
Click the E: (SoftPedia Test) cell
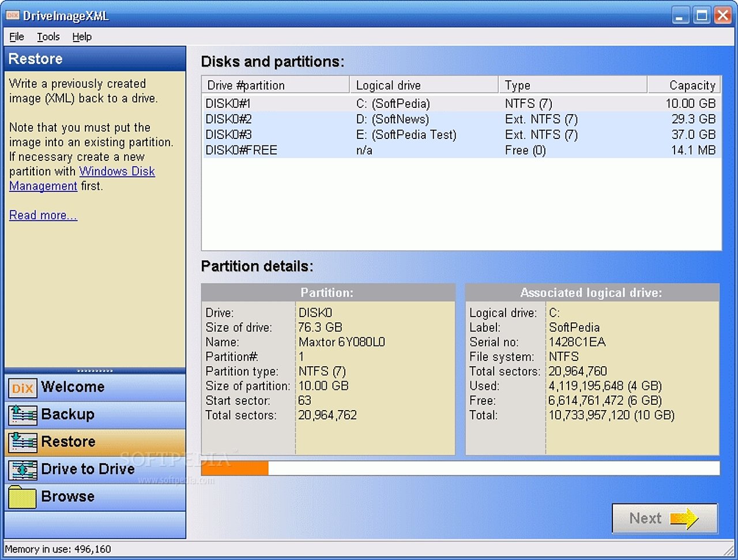[x=406, y=135]
